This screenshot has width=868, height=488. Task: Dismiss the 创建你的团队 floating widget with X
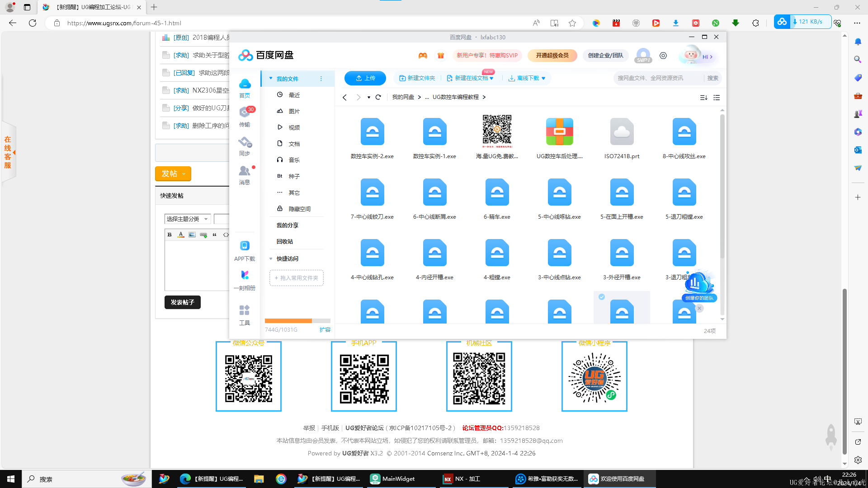pos(699,308)
